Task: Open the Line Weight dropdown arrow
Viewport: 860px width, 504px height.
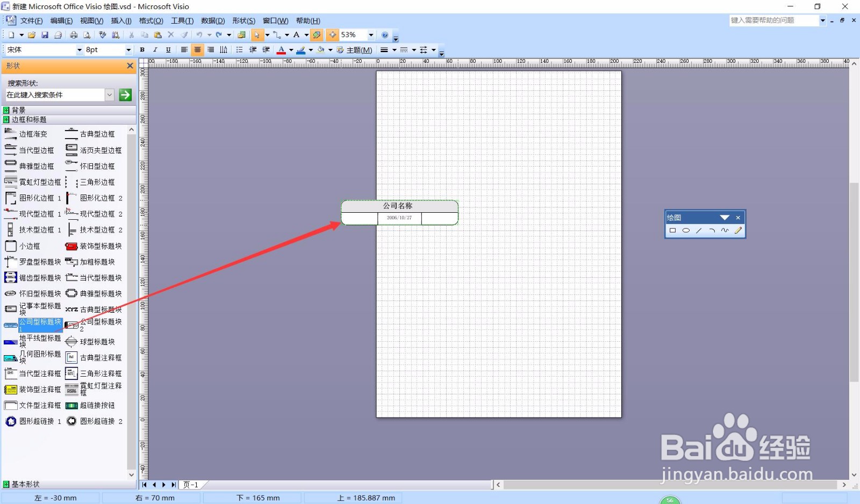Action: [395, 50]
